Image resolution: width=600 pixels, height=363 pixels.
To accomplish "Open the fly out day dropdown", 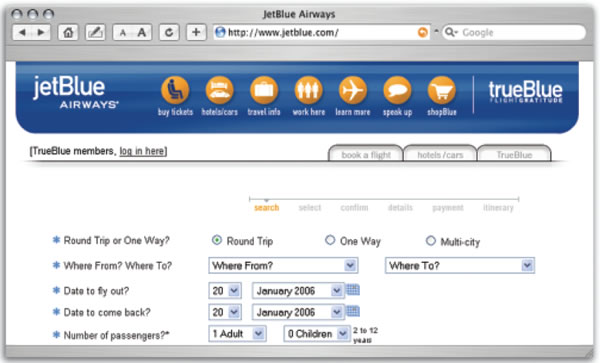I will click(225, 291).
